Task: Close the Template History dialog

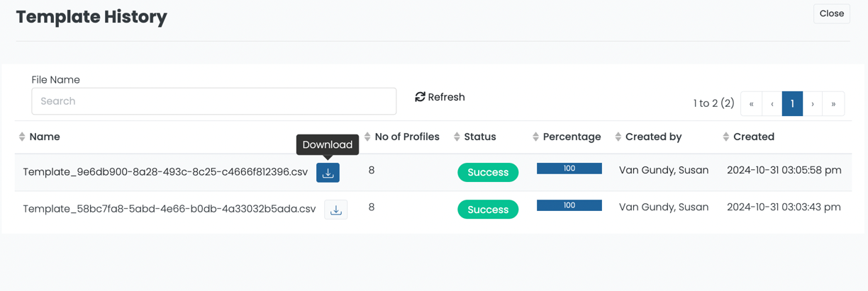Action: (831, 13)
